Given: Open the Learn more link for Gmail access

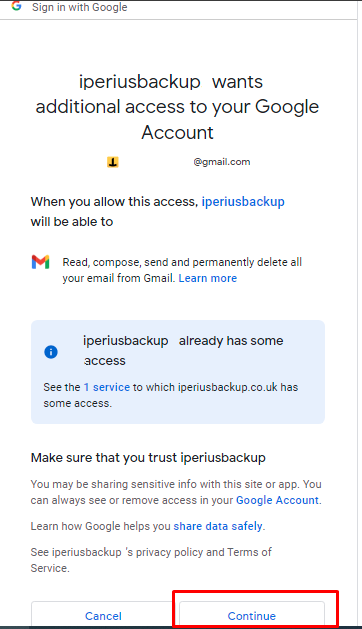Looking at the screenshot, I should click(x=208, y=278).
